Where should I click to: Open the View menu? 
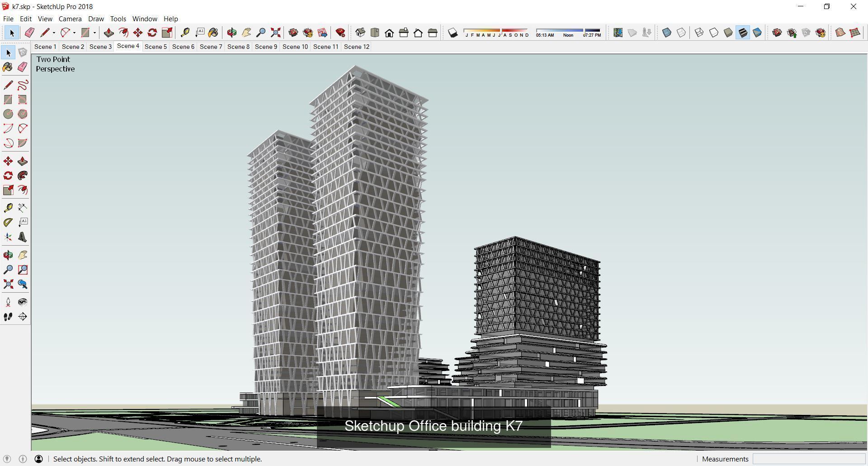point(45,19)
